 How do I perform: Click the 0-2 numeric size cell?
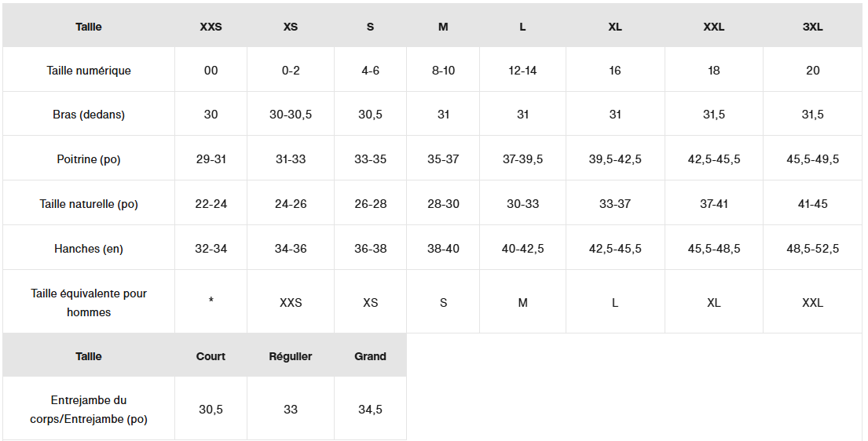point(291,71)
